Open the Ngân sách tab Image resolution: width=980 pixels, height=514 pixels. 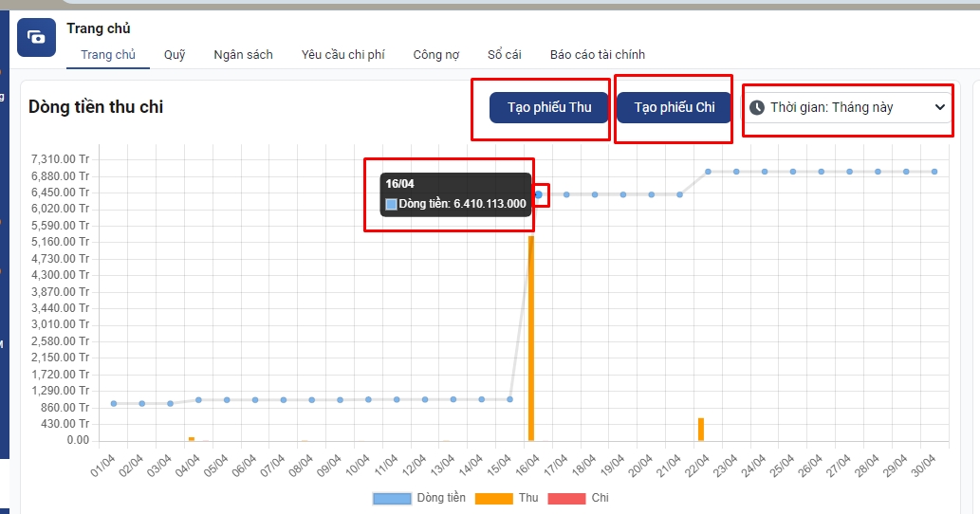pyautogui.click(x=243, y=55)
